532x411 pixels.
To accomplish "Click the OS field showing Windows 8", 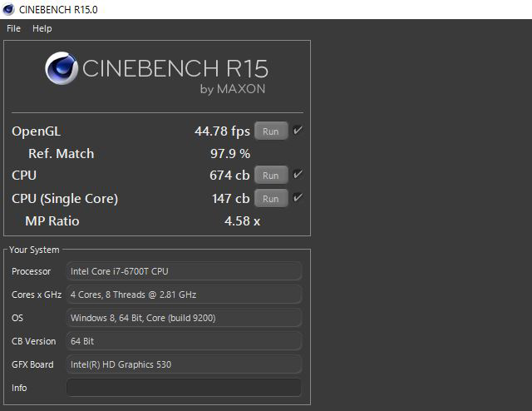I will point(184,318).
